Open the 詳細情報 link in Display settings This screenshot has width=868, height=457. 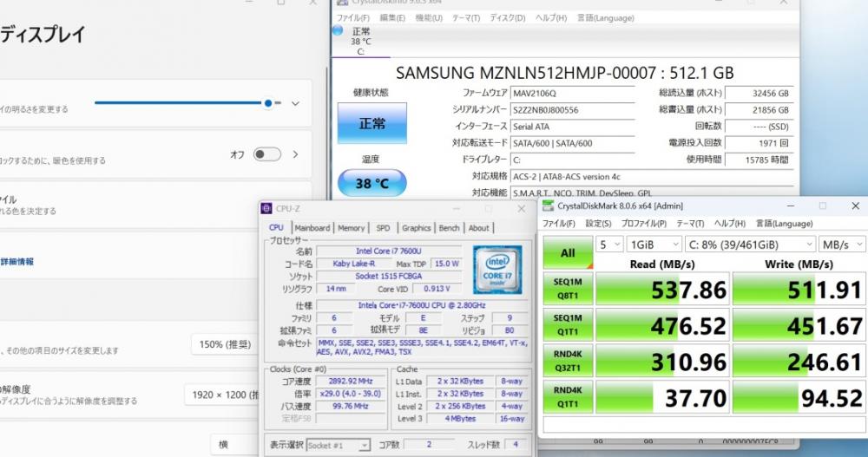17,262
